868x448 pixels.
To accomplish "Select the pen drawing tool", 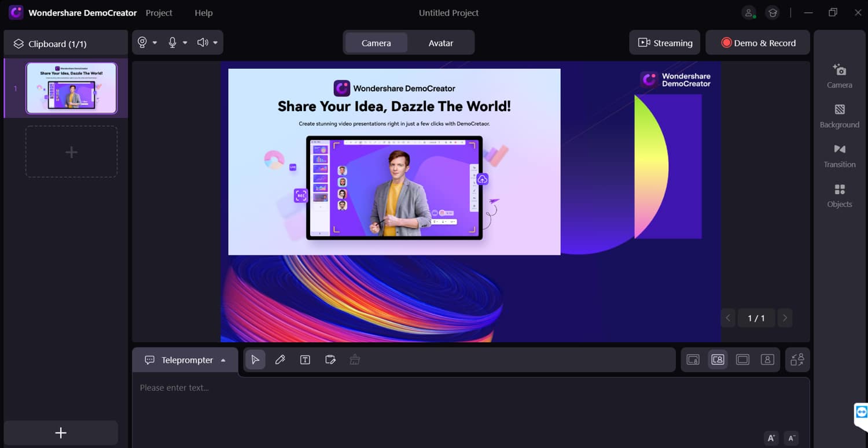I will (x=280, y=360).
